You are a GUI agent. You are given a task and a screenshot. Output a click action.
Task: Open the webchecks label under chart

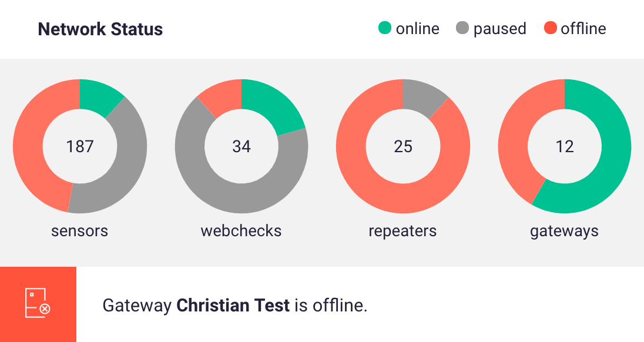click(x=241, y=231)
